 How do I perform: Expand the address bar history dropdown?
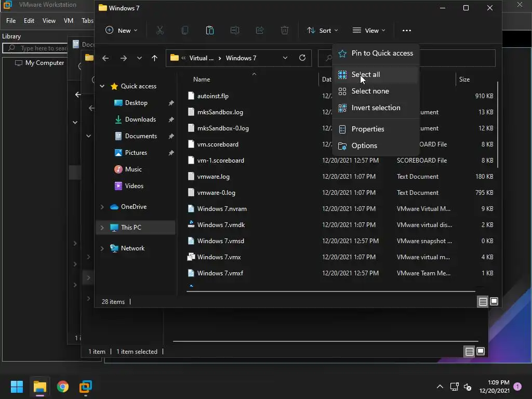click(x=285, y=58)
